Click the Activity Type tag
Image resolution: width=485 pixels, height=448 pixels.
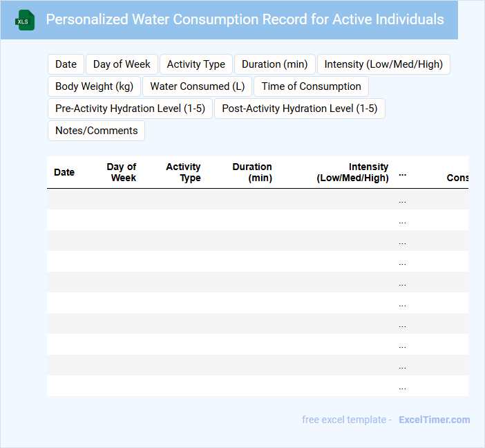click(x=196, y=64)
